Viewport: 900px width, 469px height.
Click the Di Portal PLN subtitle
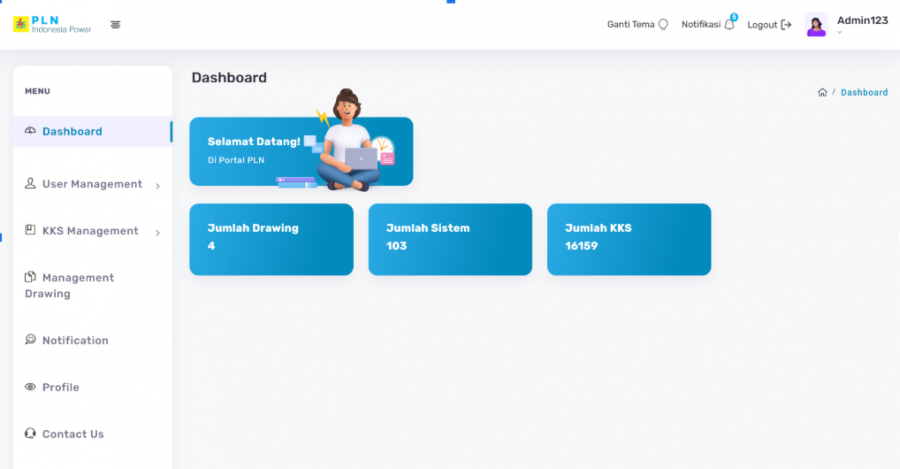[x=236, y=160]
